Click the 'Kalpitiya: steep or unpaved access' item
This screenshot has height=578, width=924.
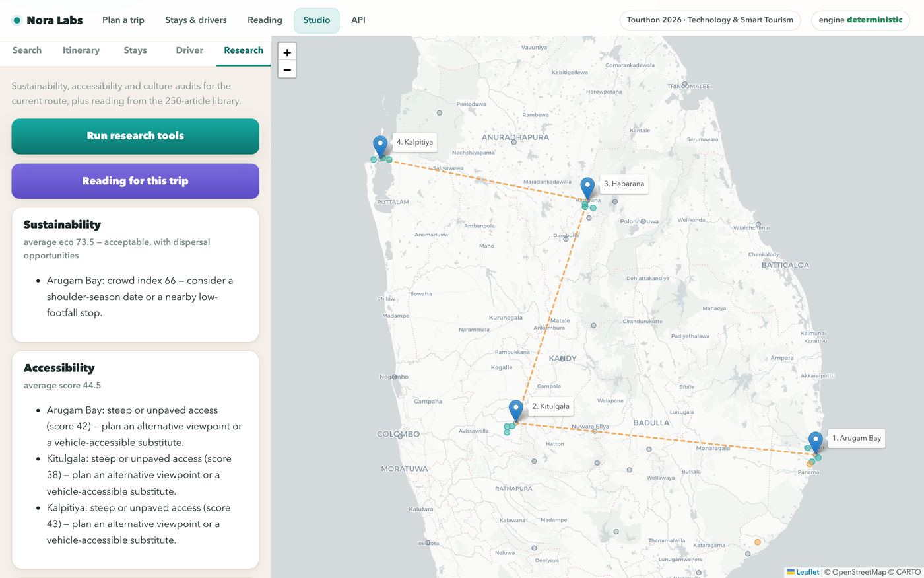(139, 524)
